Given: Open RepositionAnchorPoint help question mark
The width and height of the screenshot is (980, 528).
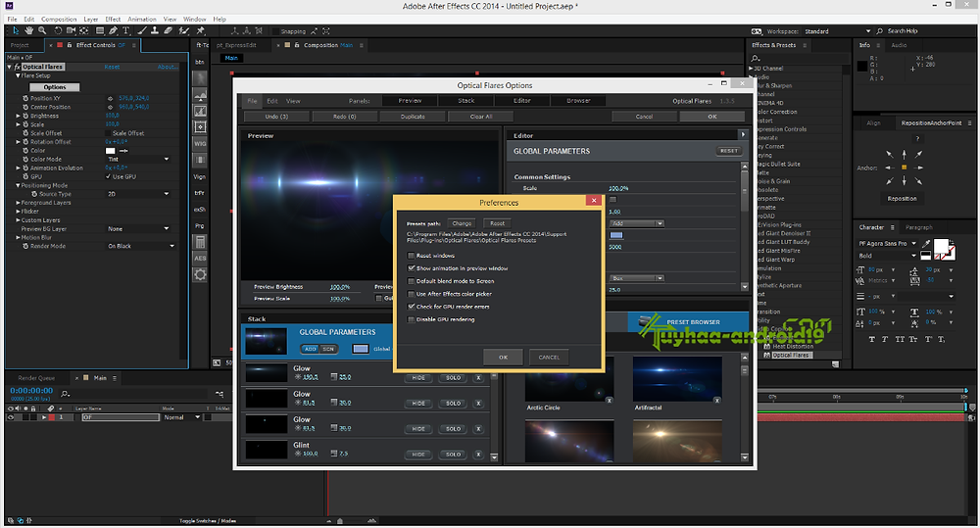Looking at the screenshot, I should 917,139.
